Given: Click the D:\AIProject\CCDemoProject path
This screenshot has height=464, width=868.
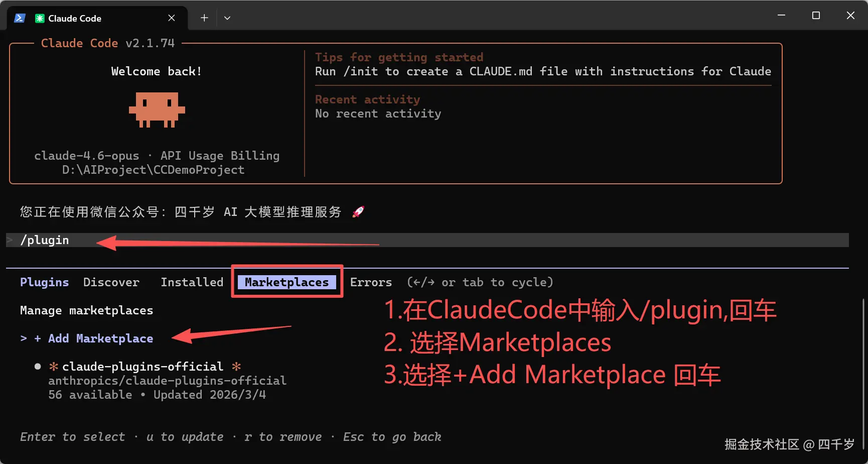Looking at the screenshot, I should 154,170.
